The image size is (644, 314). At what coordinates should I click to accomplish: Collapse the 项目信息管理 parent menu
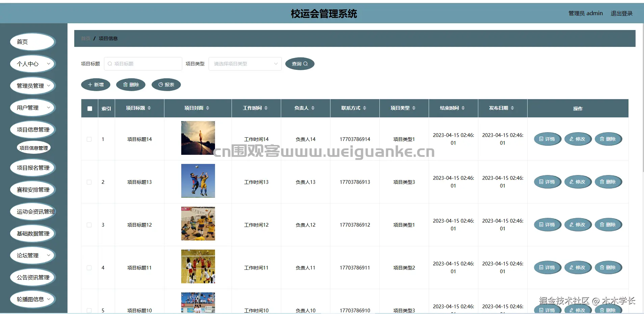pyautogui.click(x=33, y=130)
